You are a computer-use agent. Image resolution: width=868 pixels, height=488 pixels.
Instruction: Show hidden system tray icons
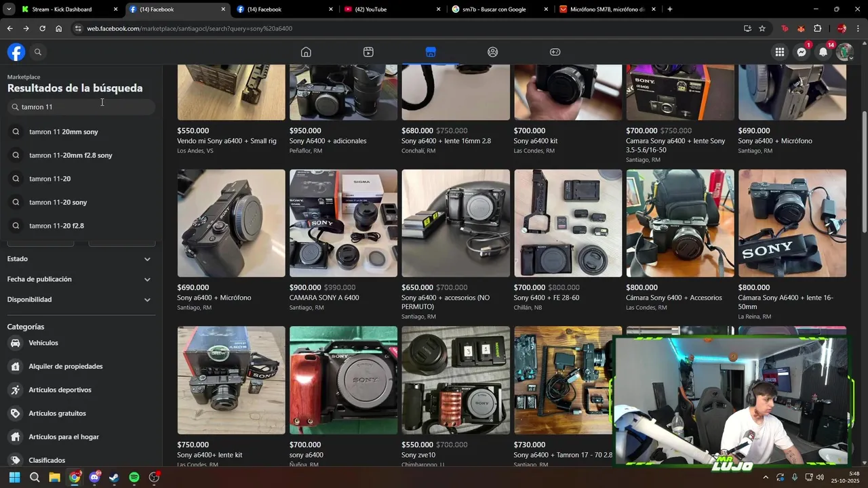click(766, 477)
